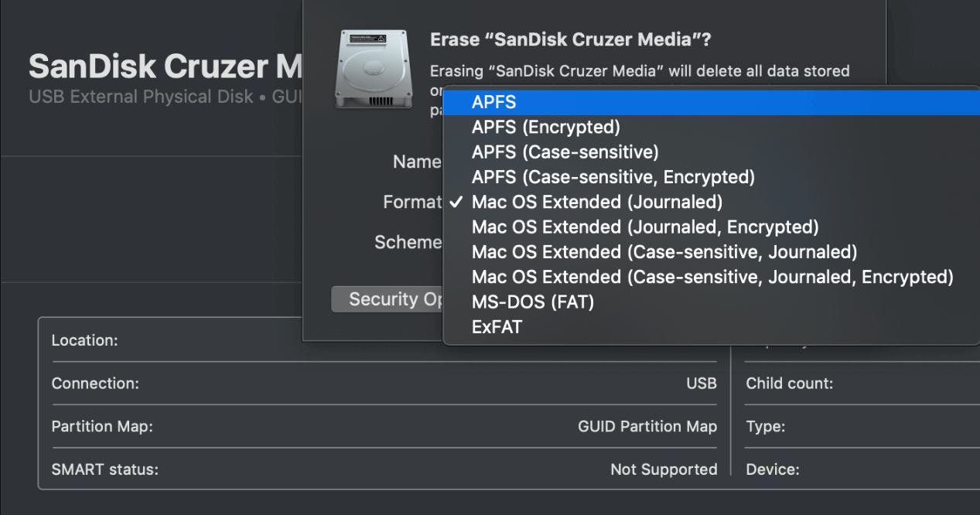This screenshot has height=515, width=980.
Task: Click the USB External Physical Disk subtitle
Action: 141,97
